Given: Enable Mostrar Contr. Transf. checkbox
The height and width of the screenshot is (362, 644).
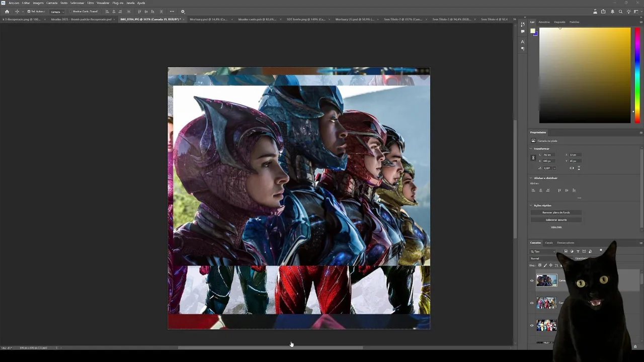Looking at the screenshot, I should pos(70,12).
